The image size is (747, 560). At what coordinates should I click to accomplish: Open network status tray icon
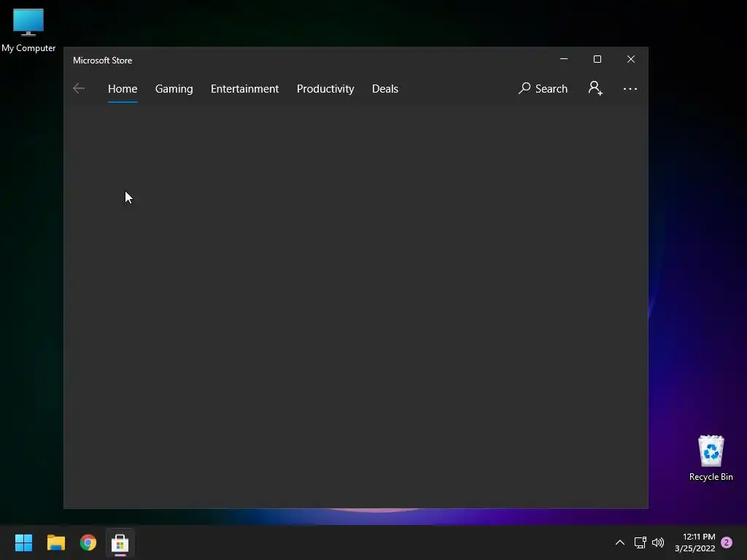[x=640, y=542]
